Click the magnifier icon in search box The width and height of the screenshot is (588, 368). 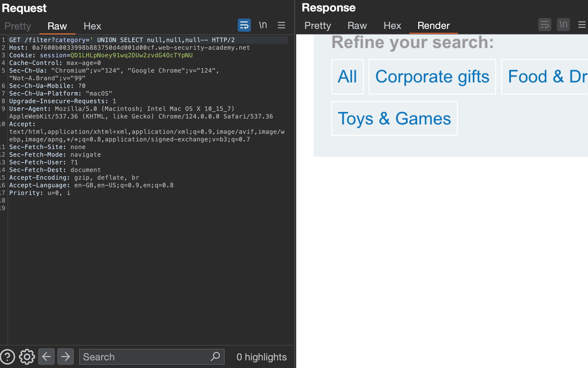tap(215, 356)
